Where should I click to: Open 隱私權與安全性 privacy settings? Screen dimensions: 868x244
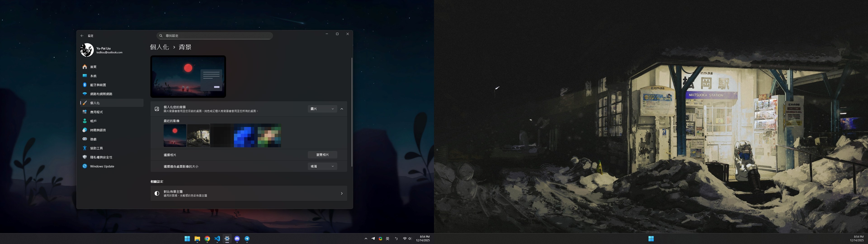click(x=101, y=157)
